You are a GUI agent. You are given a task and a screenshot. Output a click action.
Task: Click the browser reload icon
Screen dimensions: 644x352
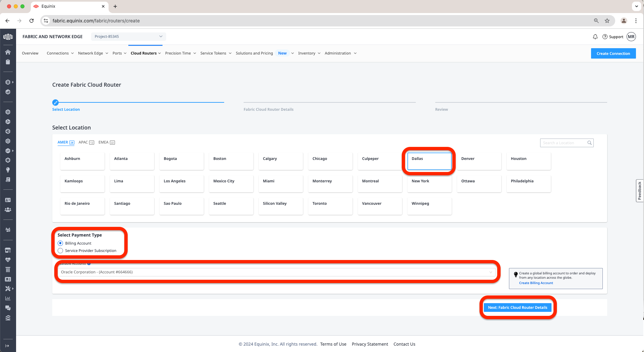tap(31, 21)
